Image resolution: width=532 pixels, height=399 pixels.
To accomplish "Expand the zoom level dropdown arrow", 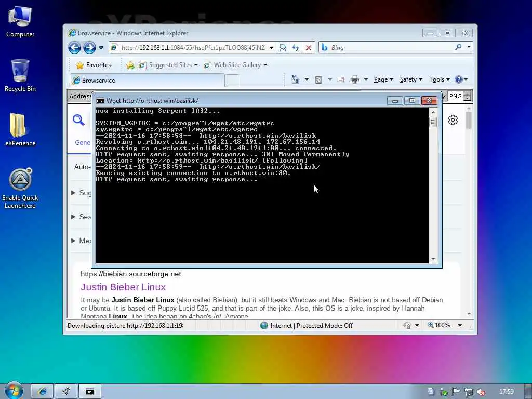I will point(460,325).
